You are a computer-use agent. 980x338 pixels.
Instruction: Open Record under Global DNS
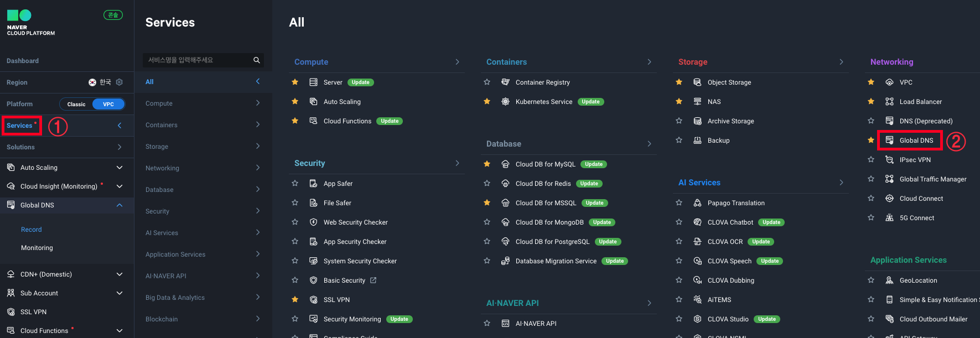pos(32,230)
